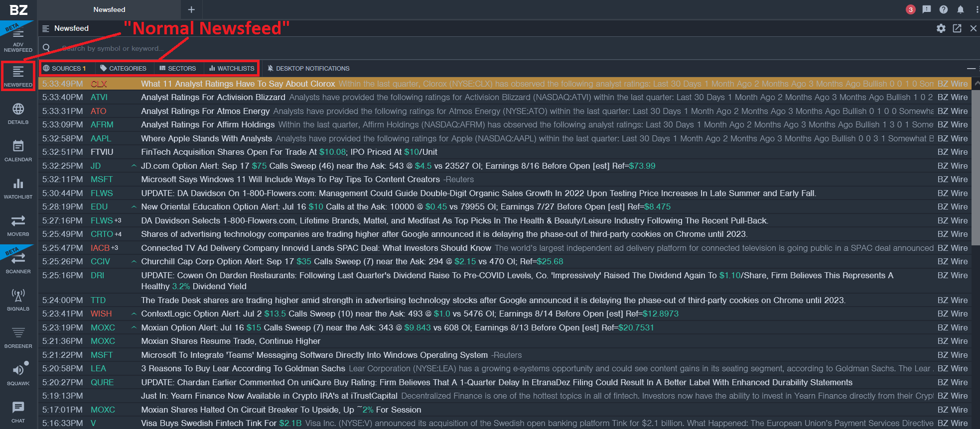This screenshot has height=429, width=980.
Task: Click the CLX ticker symbol
Action: [99, 84]
